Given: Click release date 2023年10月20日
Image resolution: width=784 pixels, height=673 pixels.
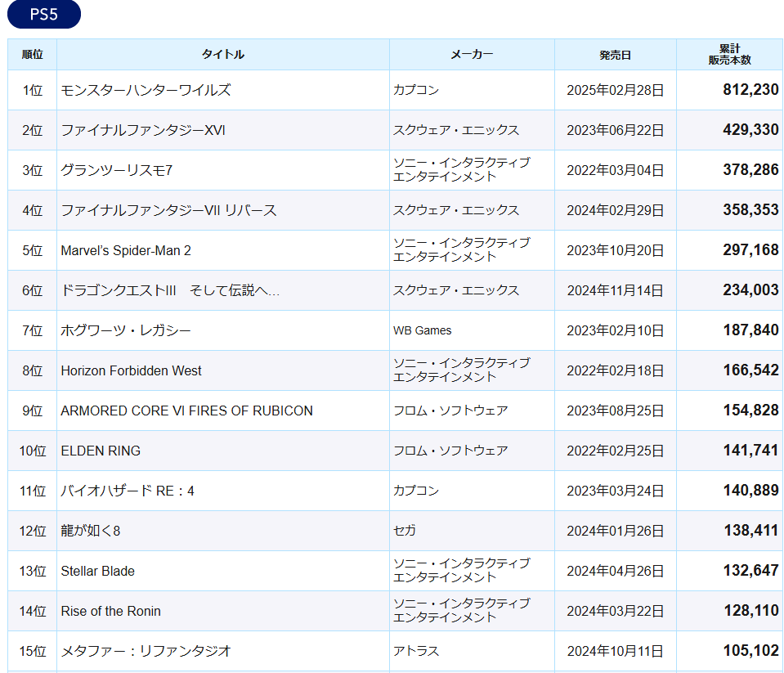Looking at the screenshot, I should [x=615, y=250].
